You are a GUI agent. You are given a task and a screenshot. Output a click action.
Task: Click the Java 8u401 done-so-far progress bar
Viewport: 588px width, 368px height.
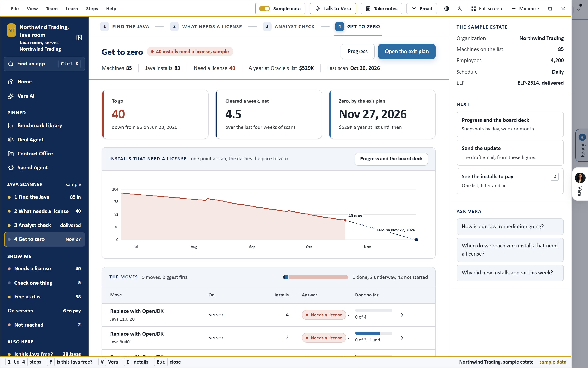click(373, 333)
